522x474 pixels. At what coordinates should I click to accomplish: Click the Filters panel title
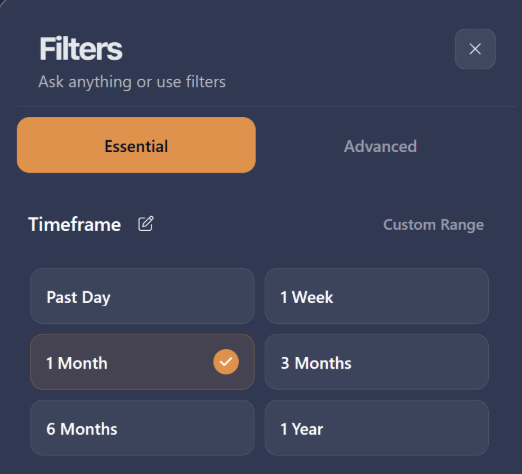pos(81,49)
